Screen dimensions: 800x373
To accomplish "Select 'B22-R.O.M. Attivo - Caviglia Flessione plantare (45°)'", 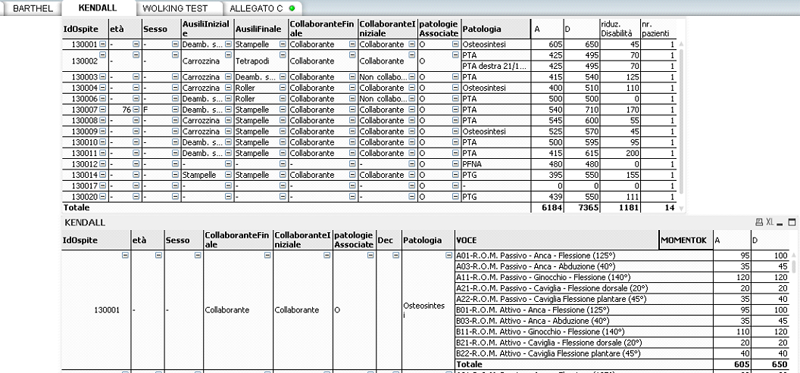I will click(x=583, y=354).
